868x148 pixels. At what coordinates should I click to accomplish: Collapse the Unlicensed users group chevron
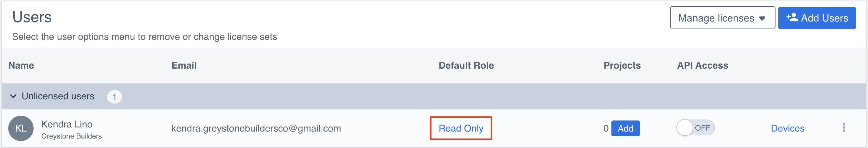14,96
